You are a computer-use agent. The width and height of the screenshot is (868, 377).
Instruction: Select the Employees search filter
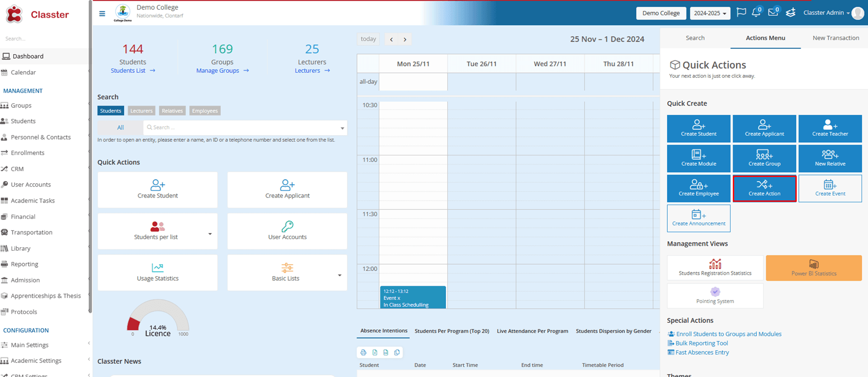(x=205, y=111)
